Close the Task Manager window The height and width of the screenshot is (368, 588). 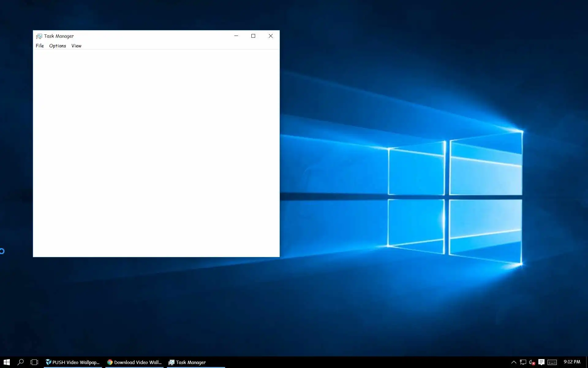tap(271, 36)
